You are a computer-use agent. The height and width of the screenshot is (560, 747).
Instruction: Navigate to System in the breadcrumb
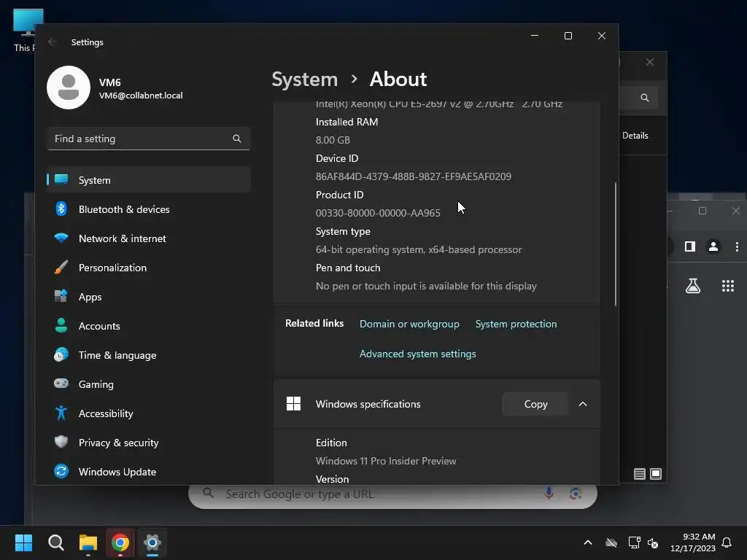click(x=304, y=79)
